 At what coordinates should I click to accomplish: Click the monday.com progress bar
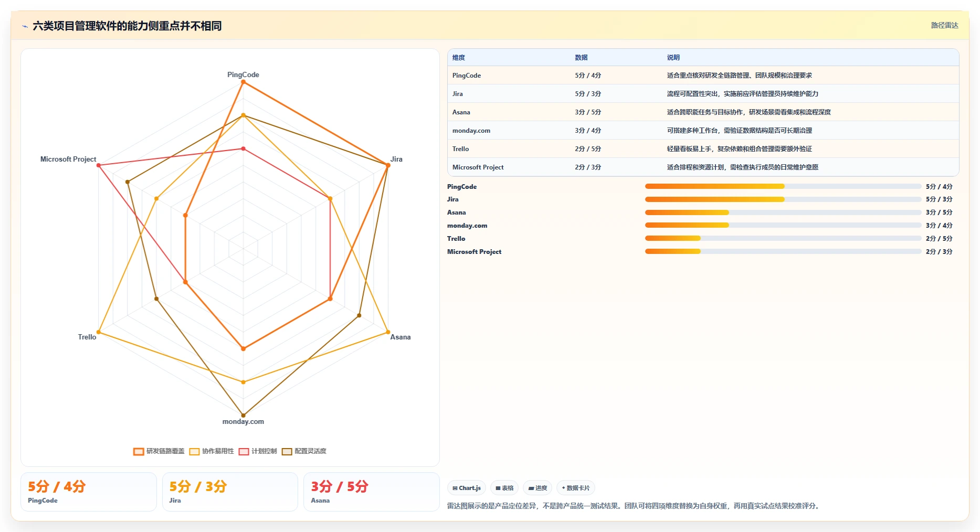783,225
